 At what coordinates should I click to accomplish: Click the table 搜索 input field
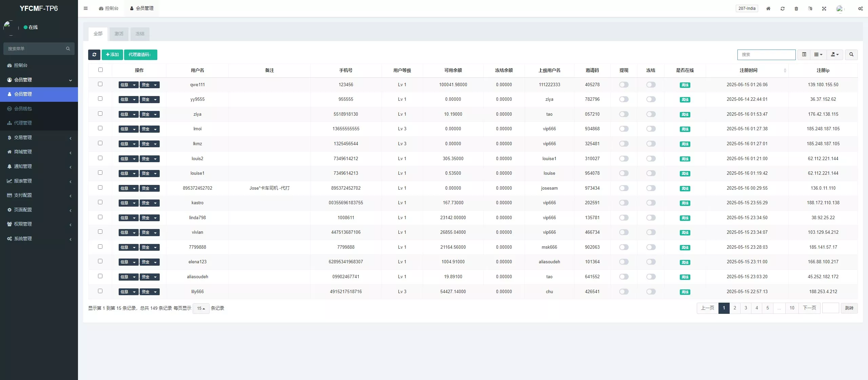click(x=766, y=55)
